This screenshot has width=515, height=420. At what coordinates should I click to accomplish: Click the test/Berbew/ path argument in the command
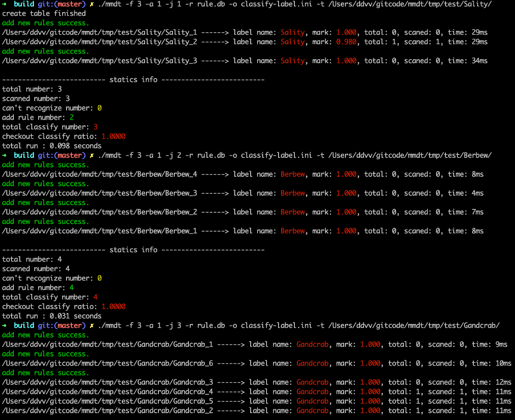pos(410,155)
